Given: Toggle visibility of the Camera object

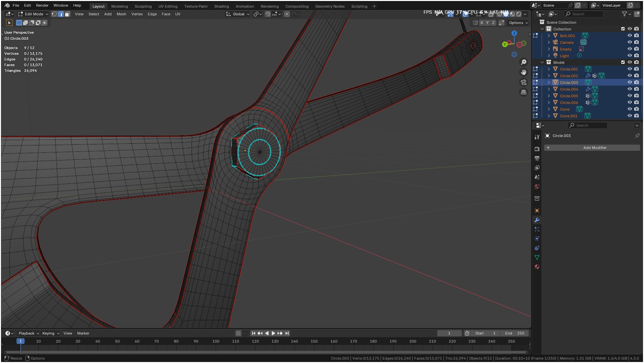Looking at the screenshot, I should [x=630, y=42].
